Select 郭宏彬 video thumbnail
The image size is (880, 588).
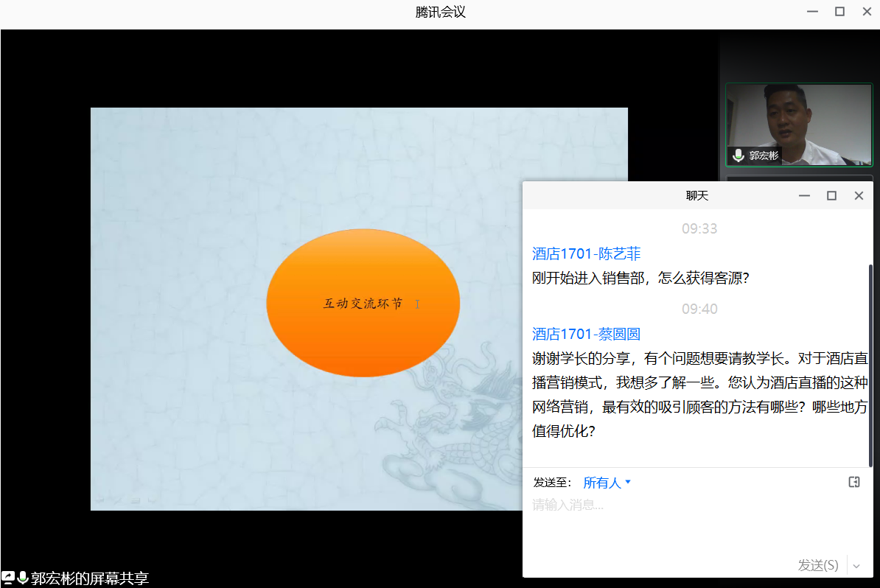pos(799,124)
